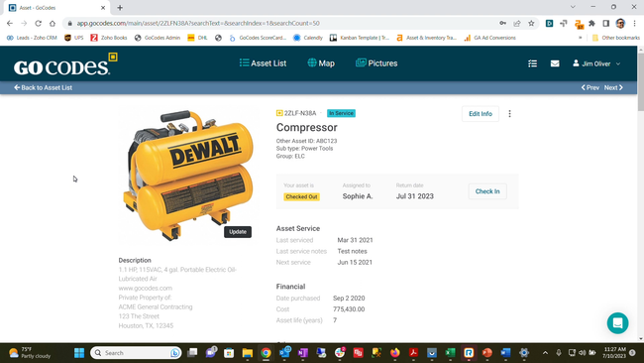Select the Asset - GoCodes tab
644x363 pixels.
[x=55, y=8]
